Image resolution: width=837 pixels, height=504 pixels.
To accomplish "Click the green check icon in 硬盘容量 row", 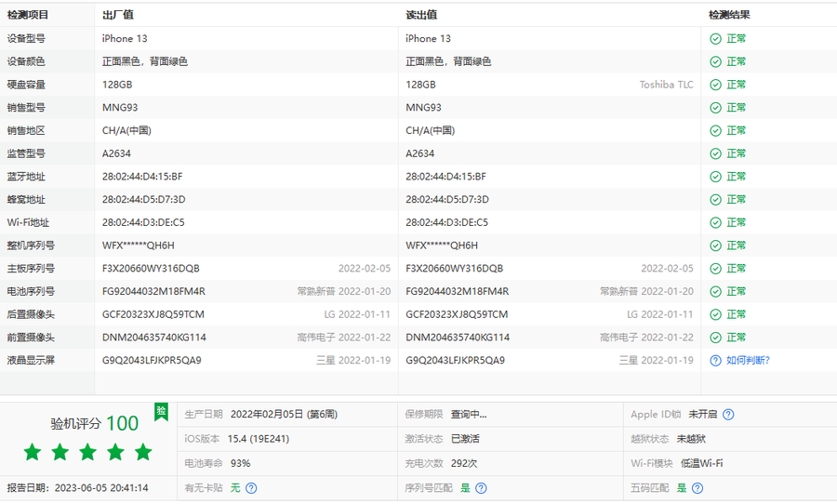I will 715,85.
